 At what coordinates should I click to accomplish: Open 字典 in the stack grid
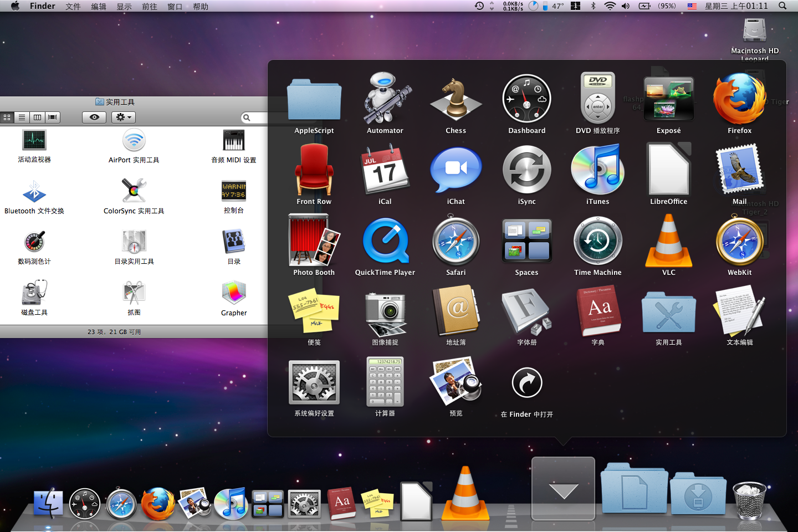point(597,311)
